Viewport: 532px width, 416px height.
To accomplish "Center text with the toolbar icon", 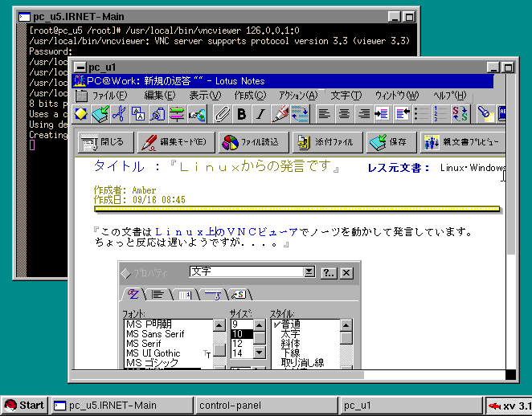I will coord(344,114).
